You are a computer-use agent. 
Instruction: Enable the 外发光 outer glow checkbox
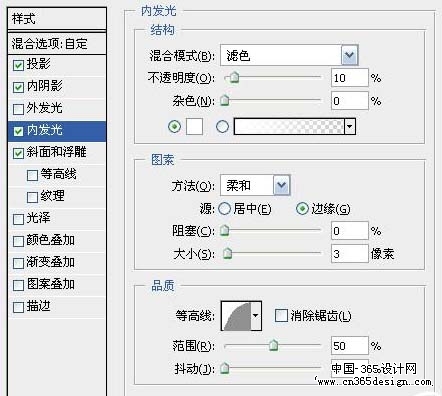point(18,109)
